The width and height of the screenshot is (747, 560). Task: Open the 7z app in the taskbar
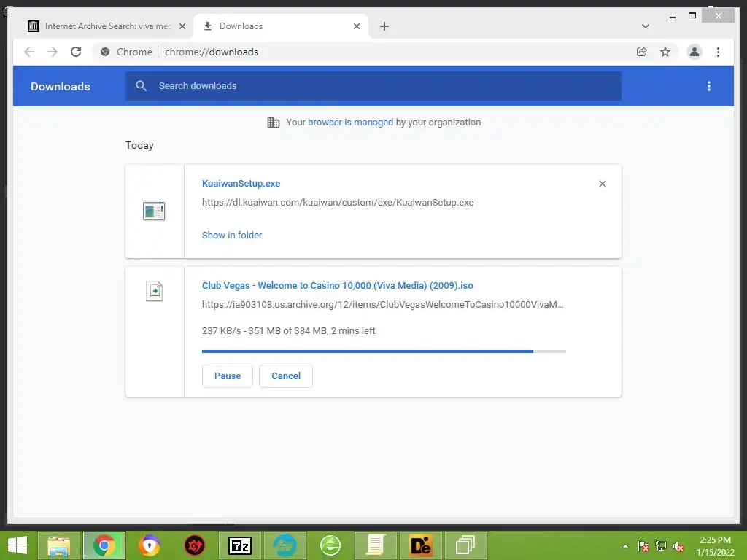point(239,545)
